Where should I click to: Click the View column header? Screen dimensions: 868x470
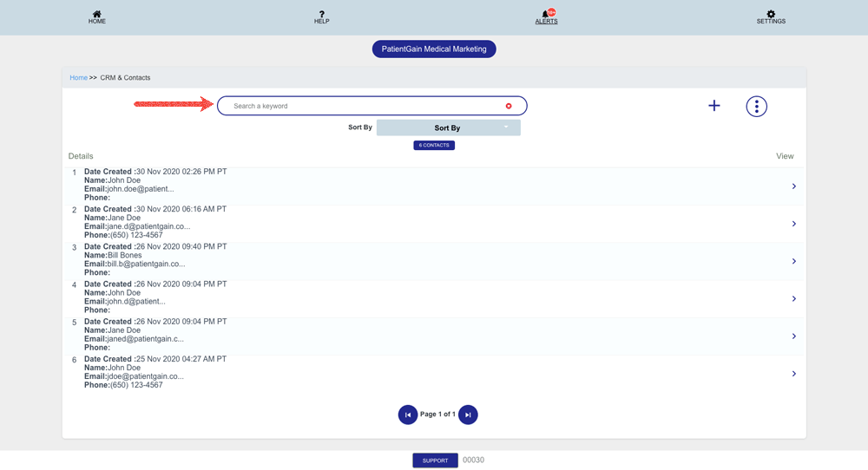tap(785, 156)
